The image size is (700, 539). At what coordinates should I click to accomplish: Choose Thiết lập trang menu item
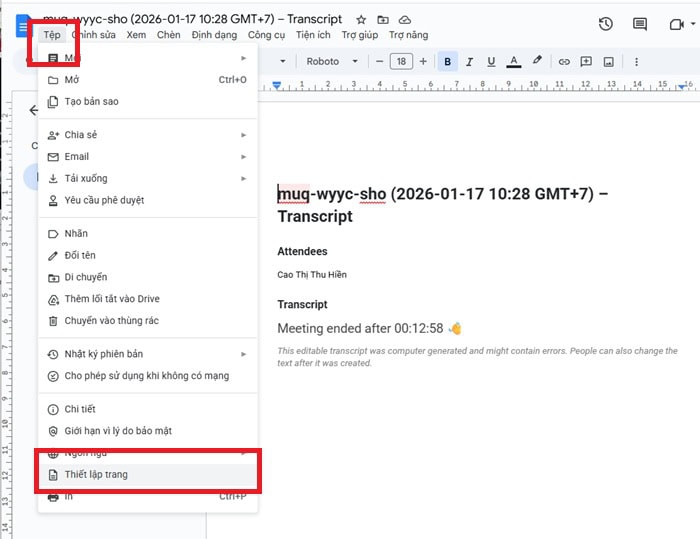coord(147,475)
